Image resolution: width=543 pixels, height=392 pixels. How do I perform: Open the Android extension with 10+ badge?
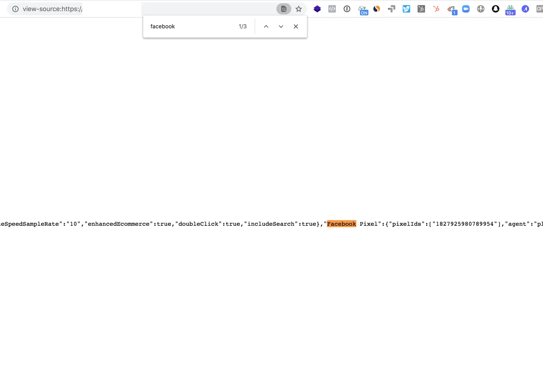click(510, 10)
